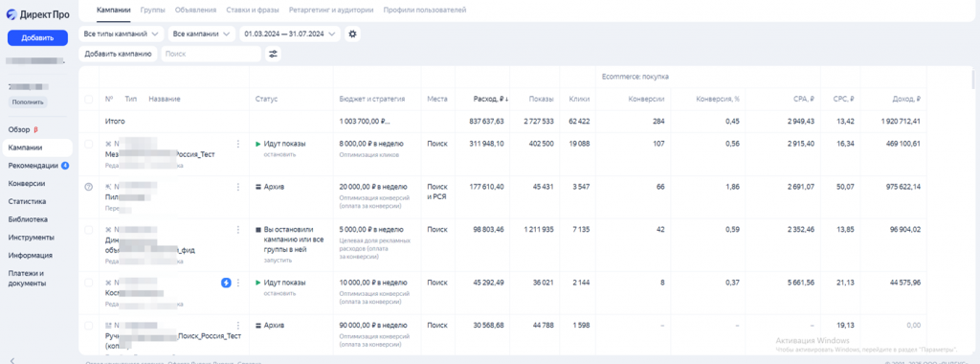Open the table settings gear icon
This screenshot has height=364, width=980.
tap(352, 34)
